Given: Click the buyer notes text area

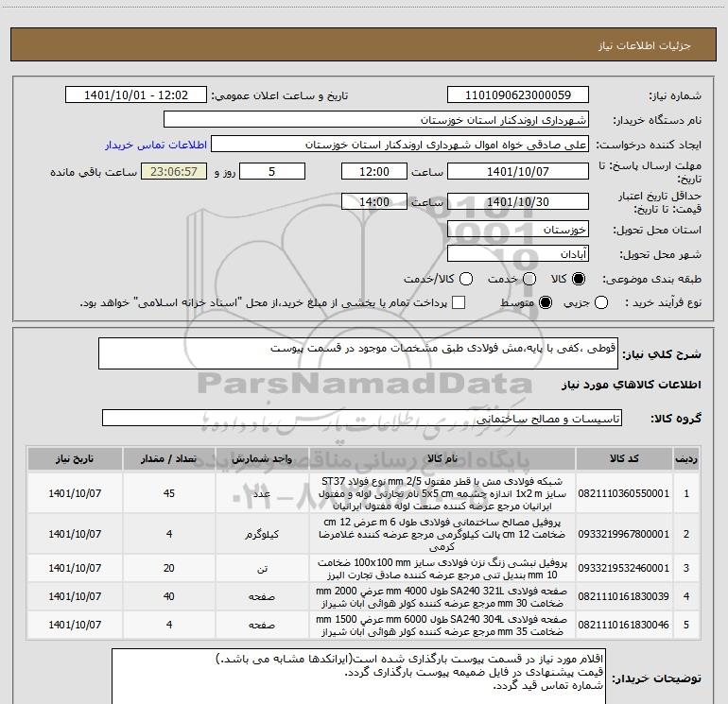Looking at the screenshot, I should [359, 677].
